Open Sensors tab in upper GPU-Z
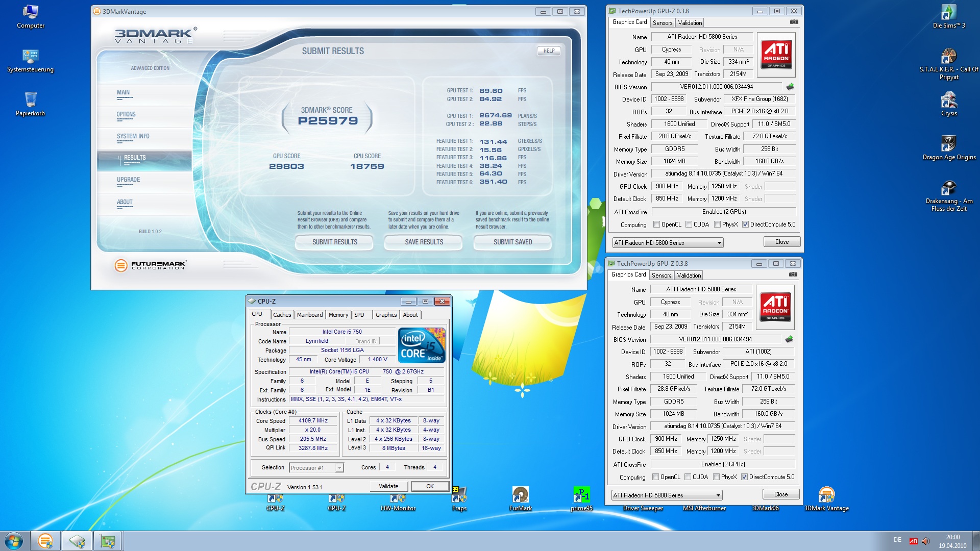This screenshot has width=980, height=551. (663, 23)
